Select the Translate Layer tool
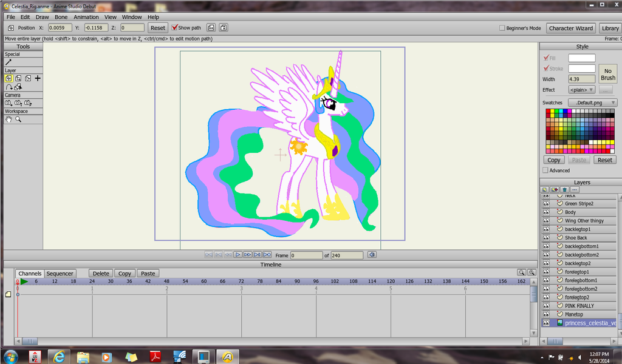The width and height of the screenshot is (622, 364). click(9, 78)
